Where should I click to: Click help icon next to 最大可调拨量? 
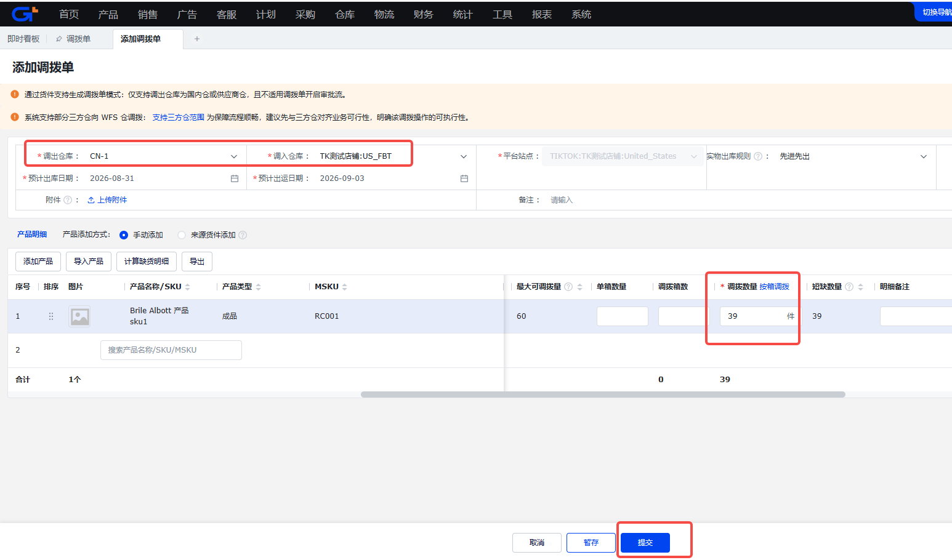click(x=568, y=287)
